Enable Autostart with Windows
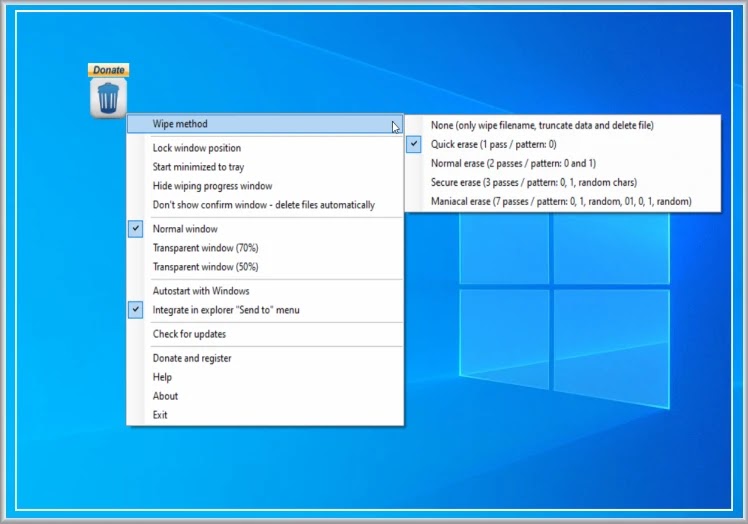 click(265, 291)
